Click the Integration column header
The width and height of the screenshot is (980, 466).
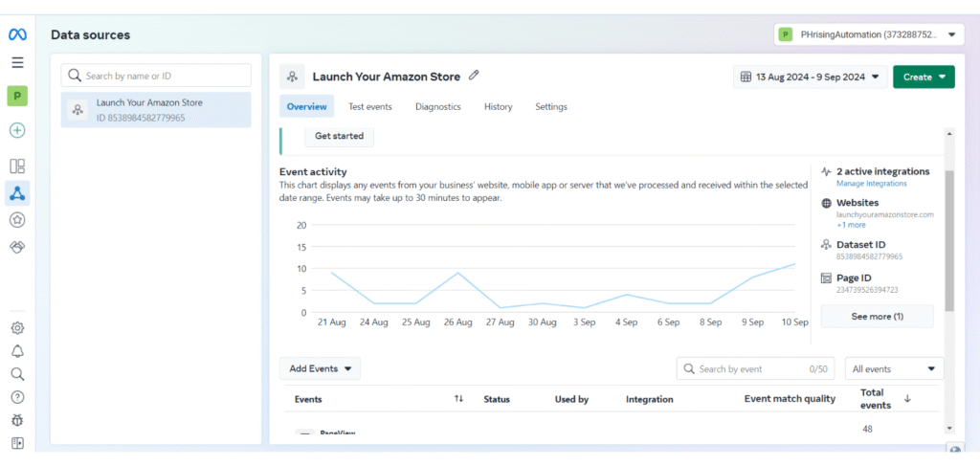click(650, 399)
